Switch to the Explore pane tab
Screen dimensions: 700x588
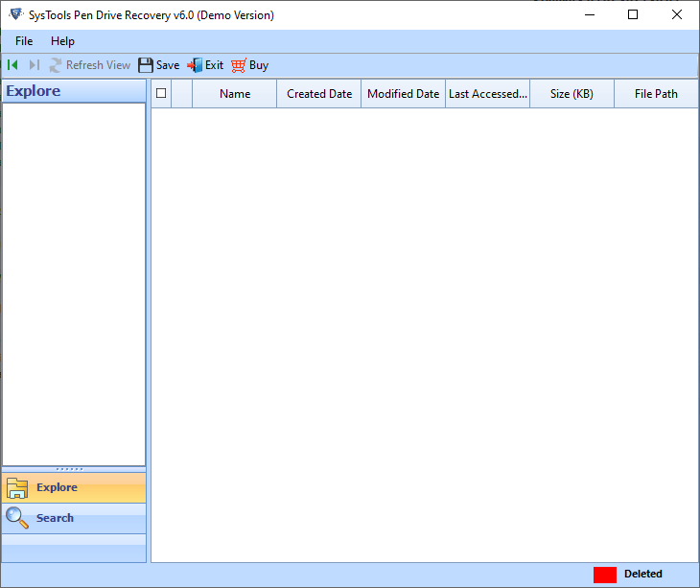[x=74, y=487]
